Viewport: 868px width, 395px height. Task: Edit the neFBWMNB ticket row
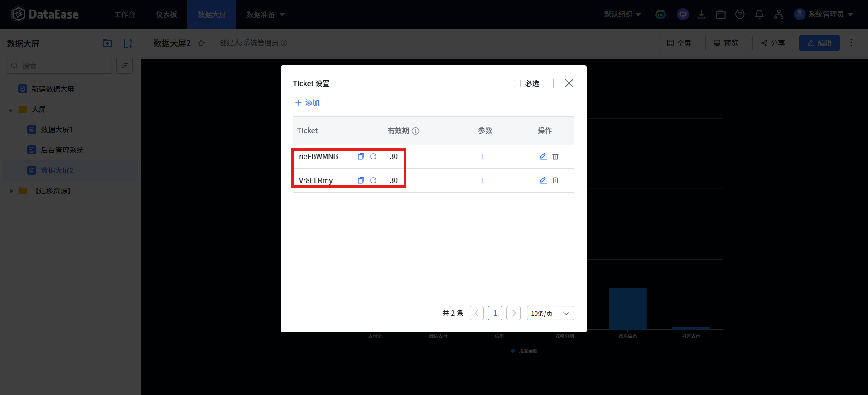(543, 156)
